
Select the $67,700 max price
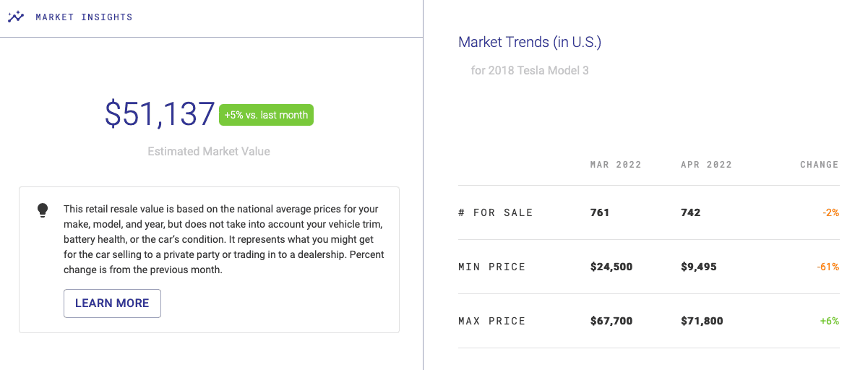click(611, 321)
